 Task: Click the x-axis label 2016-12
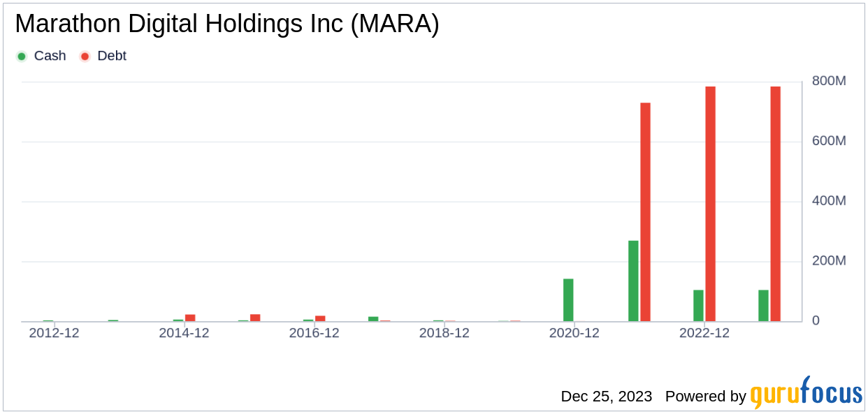(x=314, y=333)
